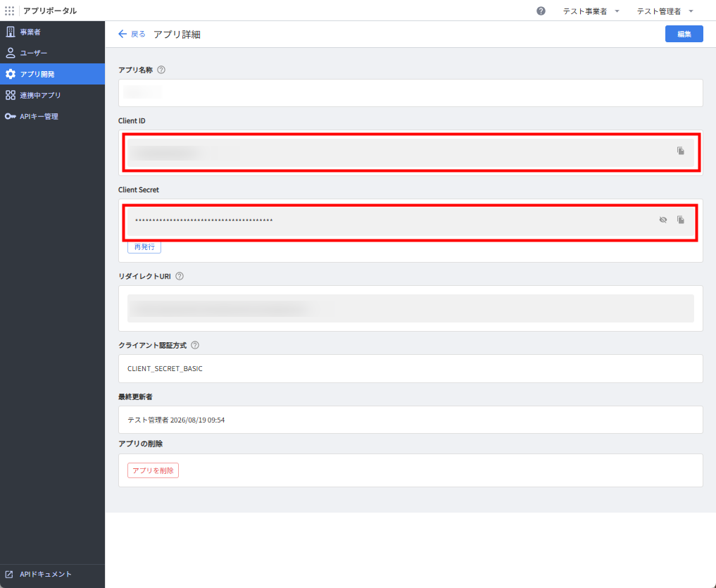This screenshot has height=588, width=716.
Task: Click the リダイレクトURI value field
Action: click(x=410, y=308)
